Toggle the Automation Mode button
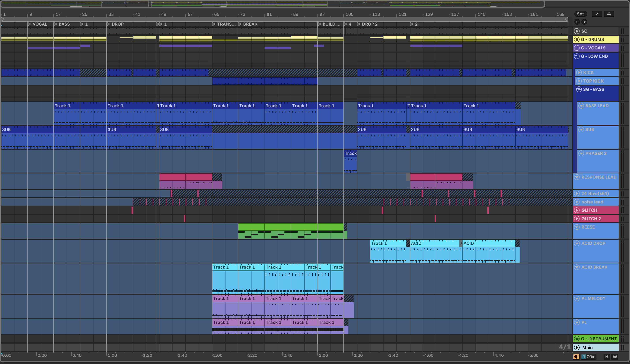The image size is (630, 364). tap(597, 14)
